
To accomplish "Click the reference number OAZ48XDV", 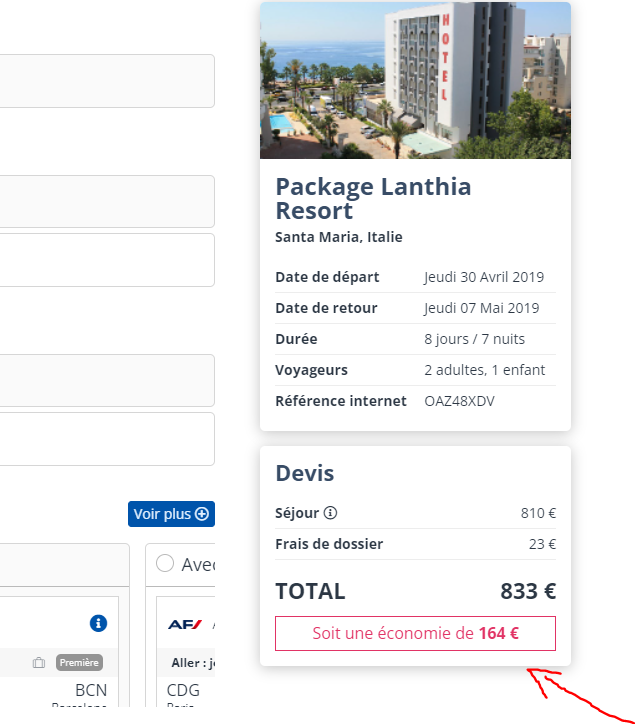I will pyautogui.click(x=459, y=401).
